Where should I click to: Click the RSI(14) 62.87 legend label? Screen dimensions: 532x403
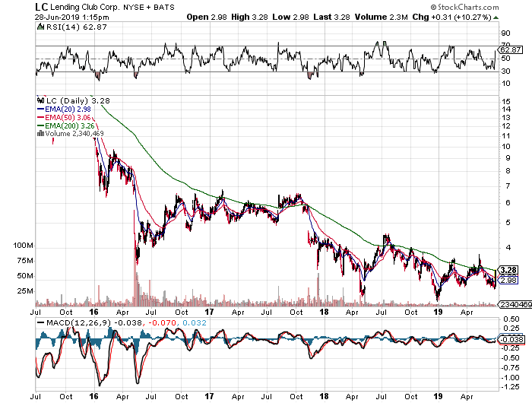pos(76,27)
